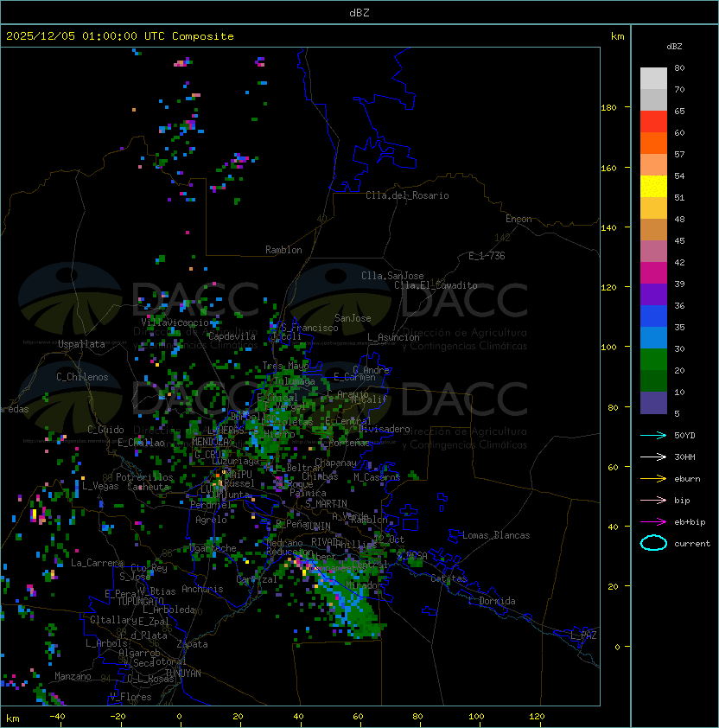Click the 'current' legend label
The height and width of the screenshot is (728, 719).
(692, 544)
